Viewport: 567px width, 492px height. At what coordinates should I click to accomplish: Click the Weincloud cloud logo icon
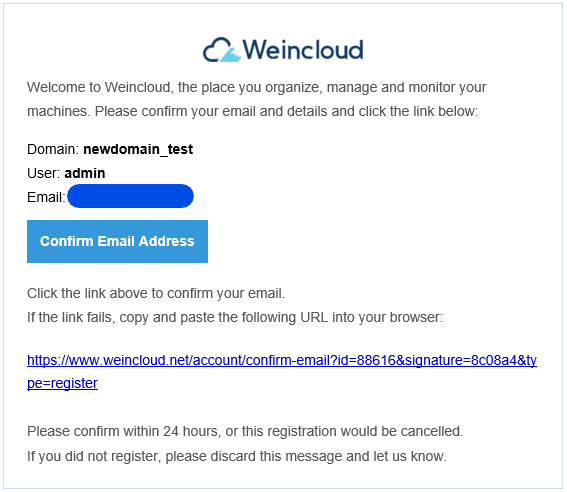pos(222,50)
